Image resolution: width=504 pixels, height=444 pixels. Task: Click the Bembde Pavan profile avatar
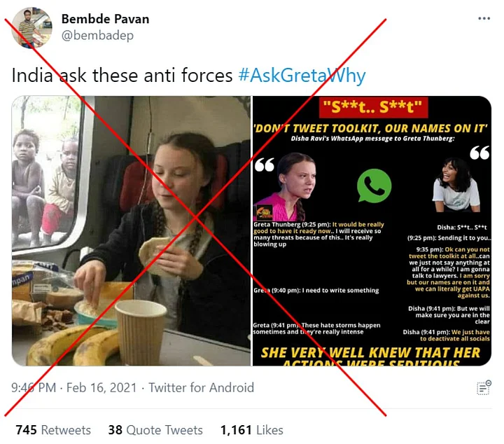pos(31,28)
